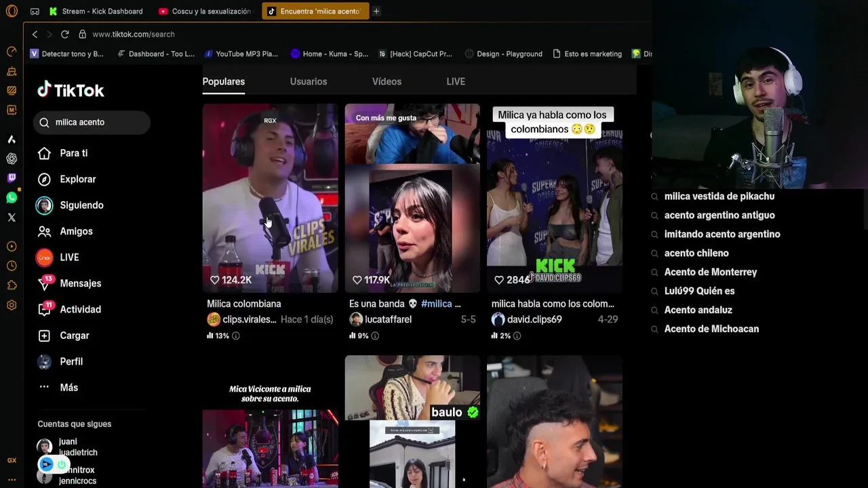The width and height of the screenshot is (868, 488).
Task: Open the browser settings gear icon
Action: (x=12, y=305)
